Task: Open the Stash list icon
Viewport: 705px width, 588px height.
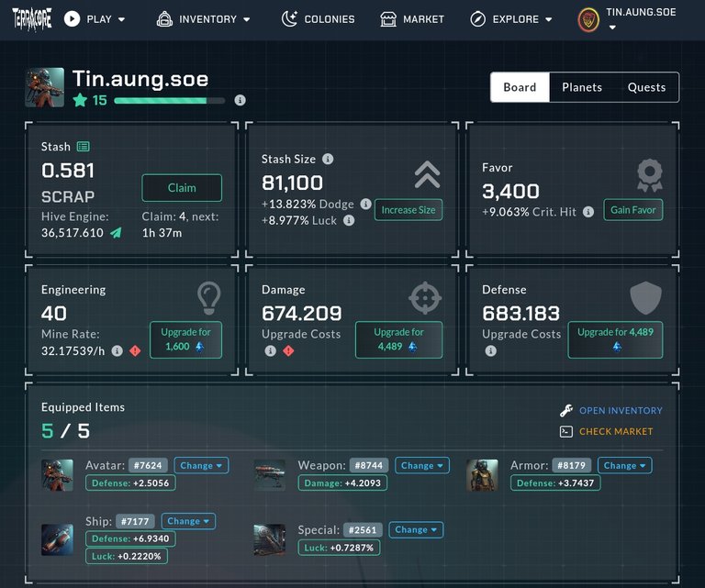Action: 84,147
